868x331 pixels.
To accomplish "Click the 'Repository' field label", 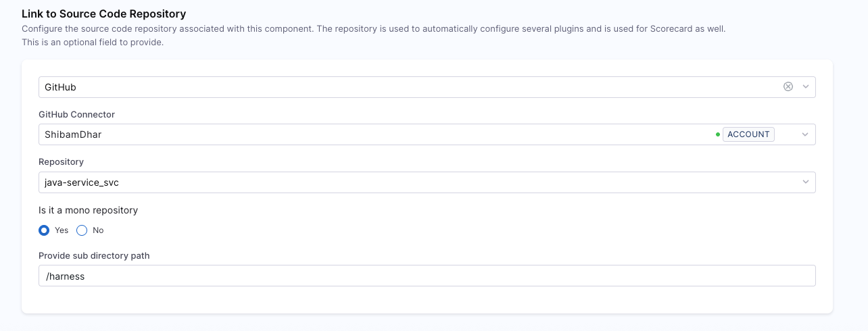I will pos(61,162).
